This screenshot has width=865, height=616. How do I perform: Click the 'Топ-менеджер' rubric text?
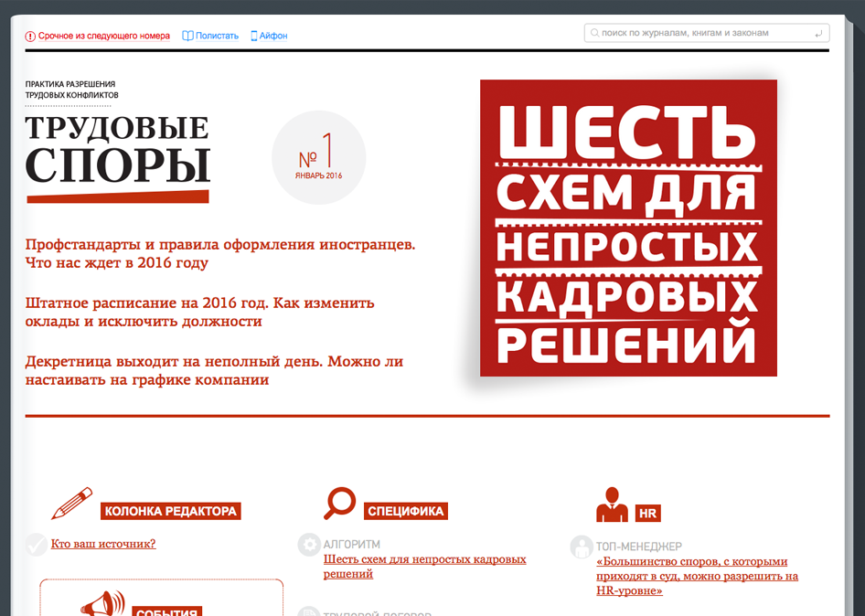click(639, 547)
